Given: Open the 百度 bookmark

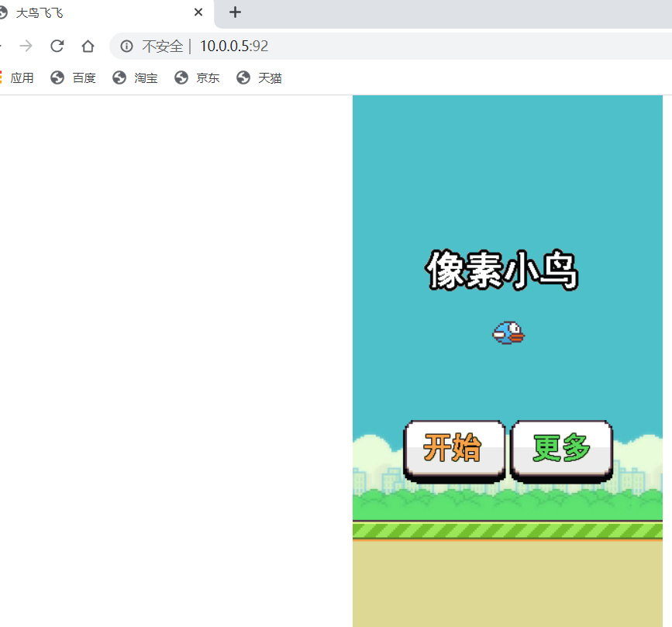Looking at the screenshot, I should point(74,78).
